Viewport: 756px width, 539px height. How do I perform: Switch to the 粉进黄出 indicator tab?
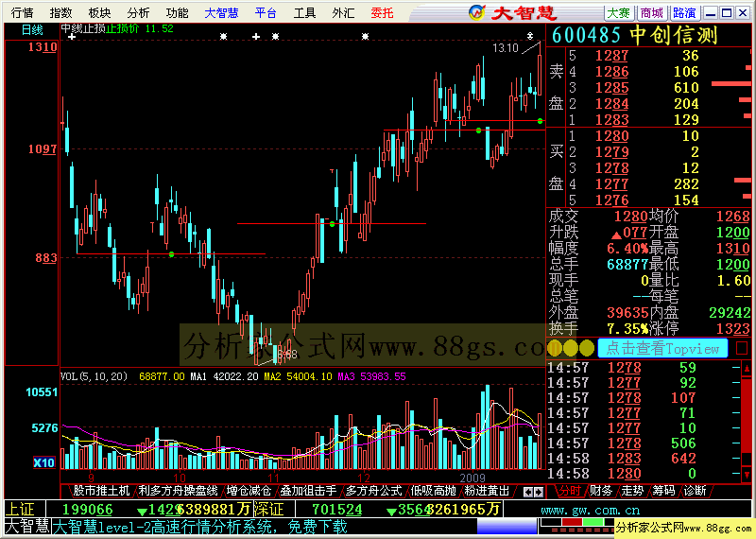[487, 491]
